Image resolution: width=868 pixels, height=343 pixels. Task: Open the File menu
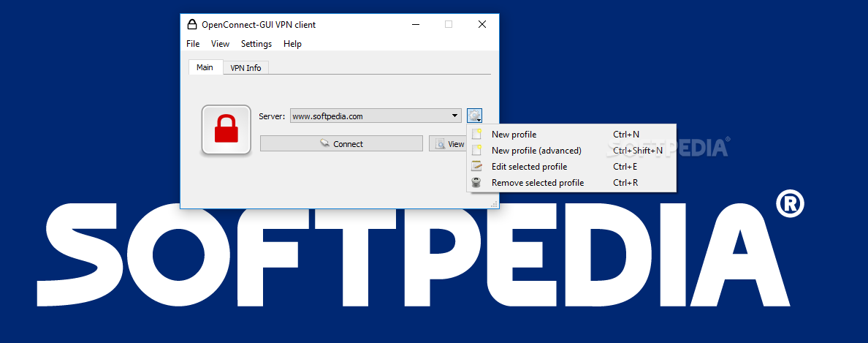(x=193, y=44)
